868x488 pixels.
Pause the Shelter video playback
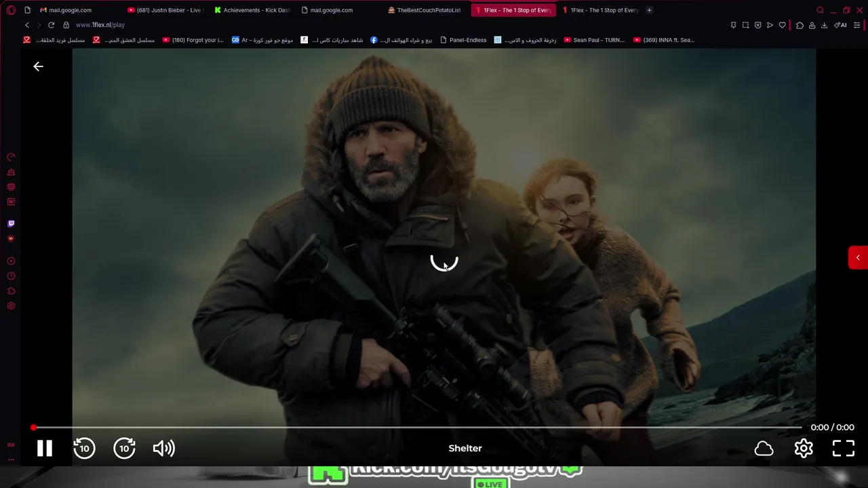(45, 448)
